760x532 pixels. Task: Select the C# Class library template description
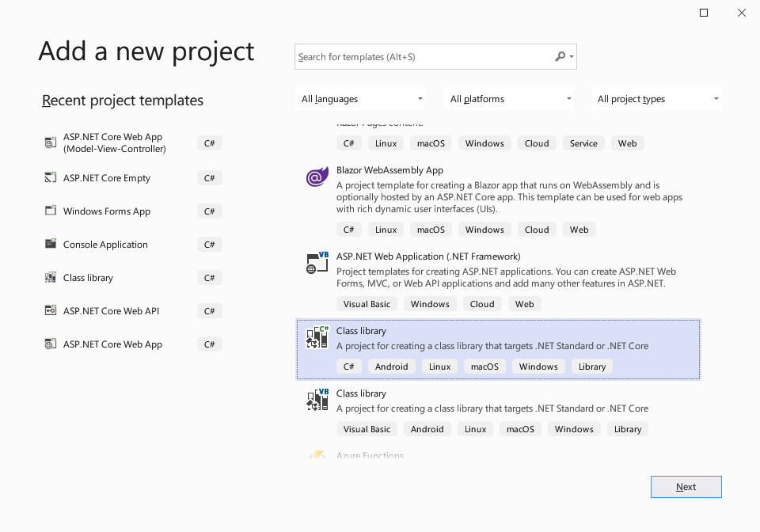(x=492, y=346)
